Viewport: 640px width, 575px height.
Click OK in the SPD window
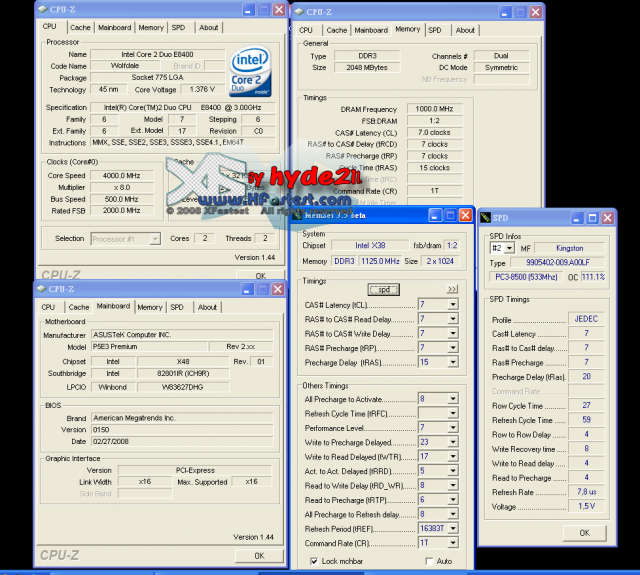click(584, 533)
